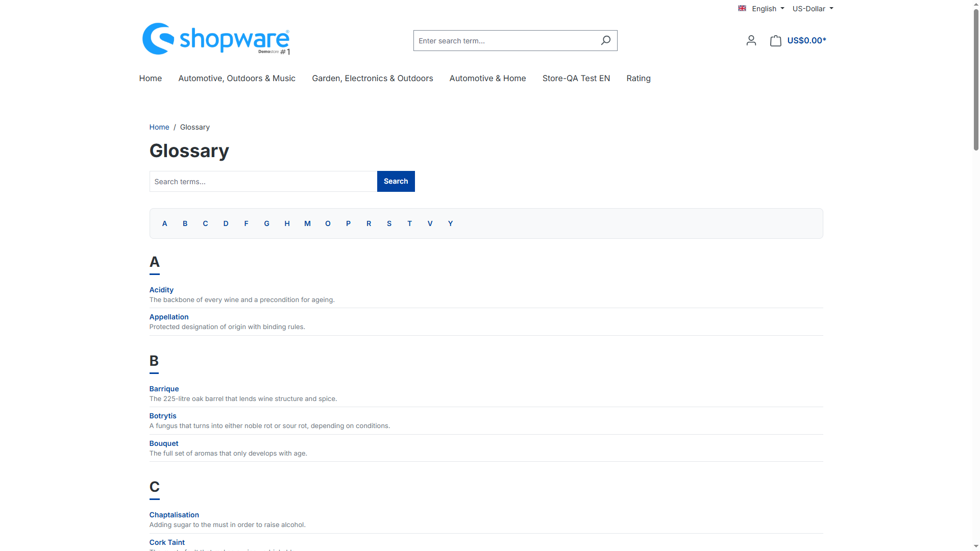Jump to letter A in glossary index
The height and width of the screenshot is (551, 980).
(165, 223)
